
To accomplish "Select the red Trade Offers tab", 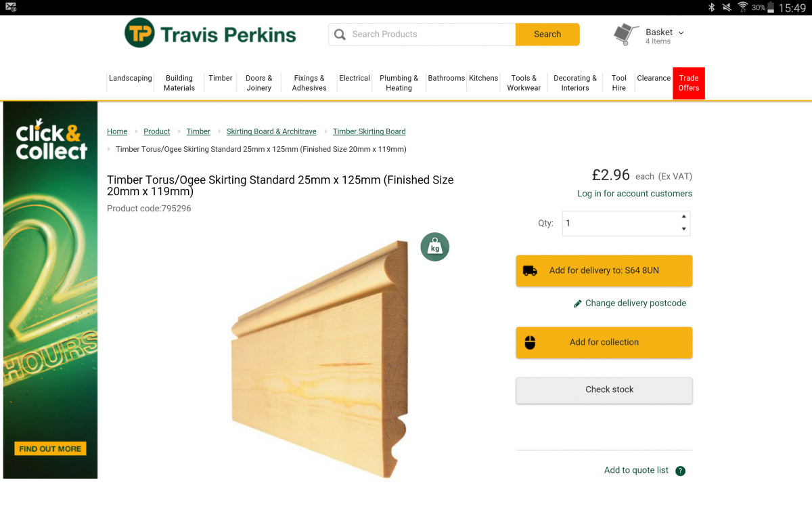I will click(688, 83).
